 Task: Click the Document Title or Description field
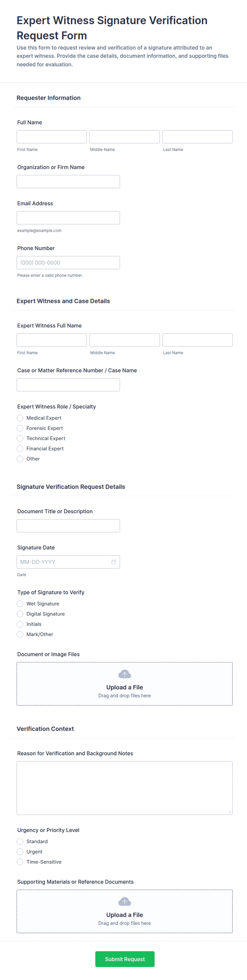click(x=68, y=526)
